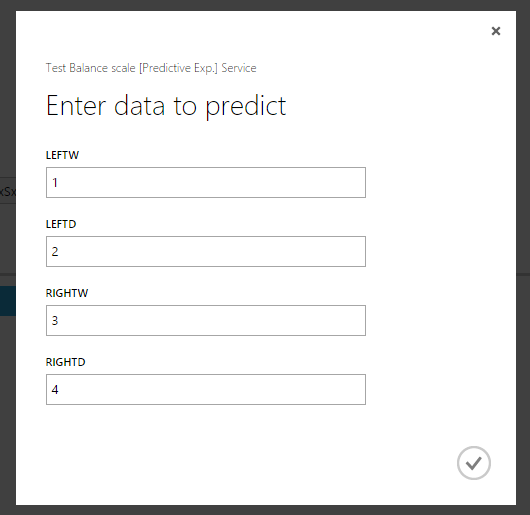The height and width of the screenshot is (515, 530).
Task: Click the LEFTW field label
Action: click(62, 155)
